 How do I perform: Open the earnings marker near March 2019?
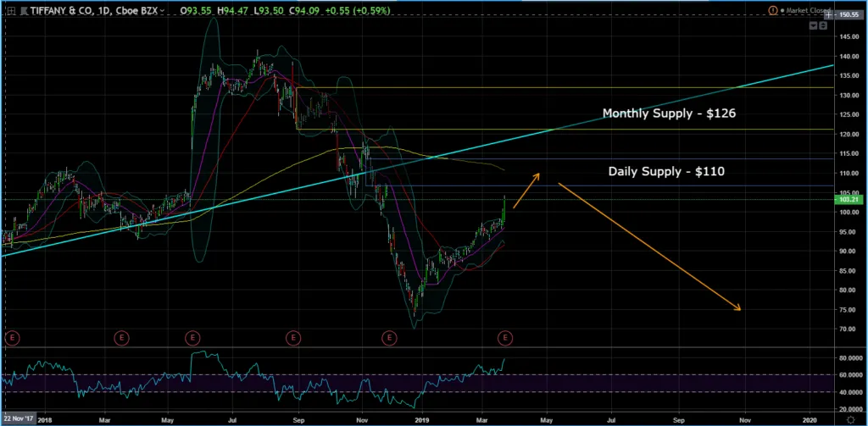(x=505, y=338)
